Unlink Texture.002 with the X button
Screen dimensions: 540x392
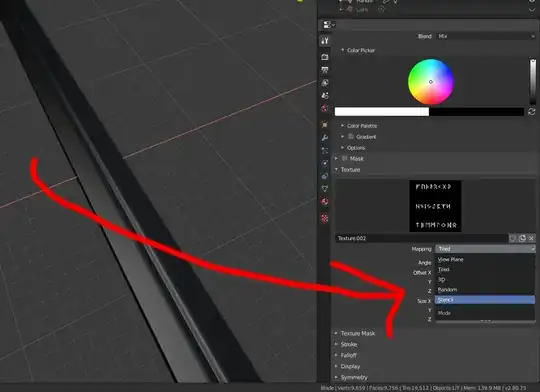click(531, 238)
